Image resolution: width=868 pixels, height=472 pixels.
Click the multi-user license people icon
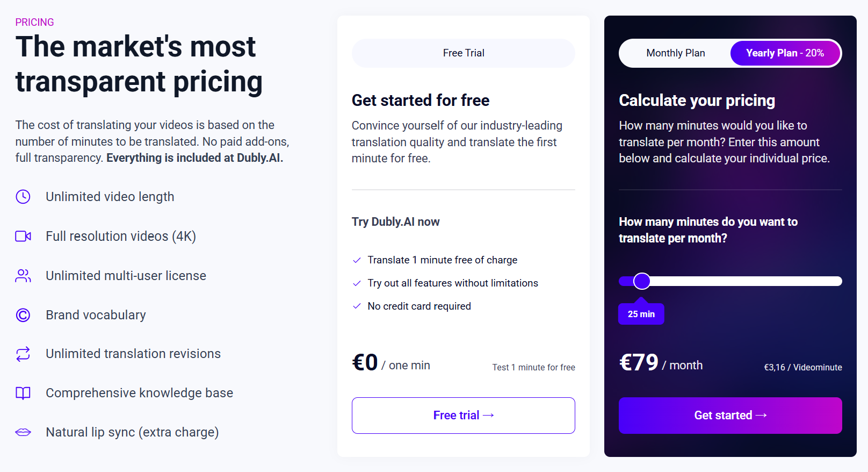tap(23, 276)
